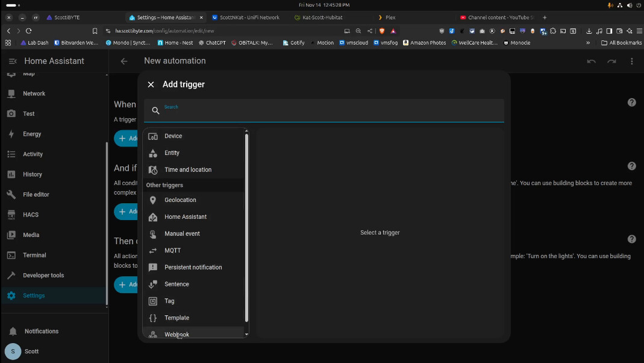Select the Geolocation trigger
Image resolution: width=644 pixels, height=363 pixels.
[x=180, y=200]
